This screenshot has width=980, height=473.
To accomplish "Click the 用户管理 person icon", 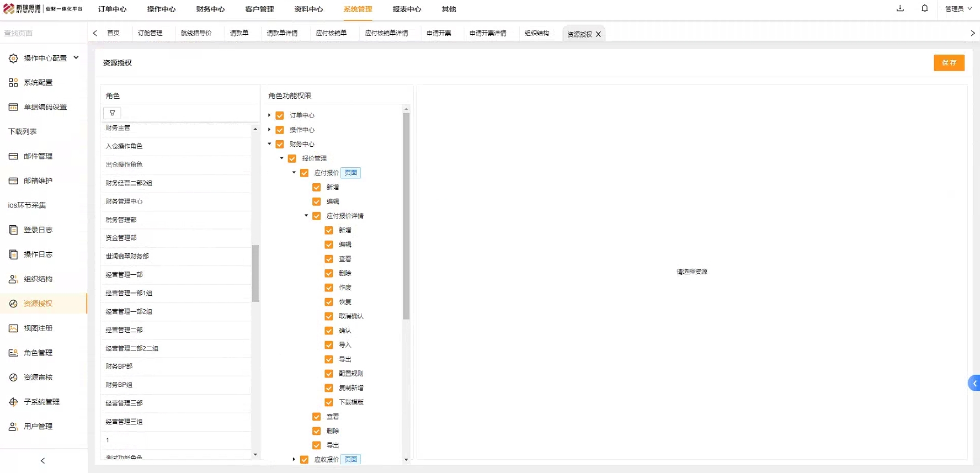I will [13, 426].
